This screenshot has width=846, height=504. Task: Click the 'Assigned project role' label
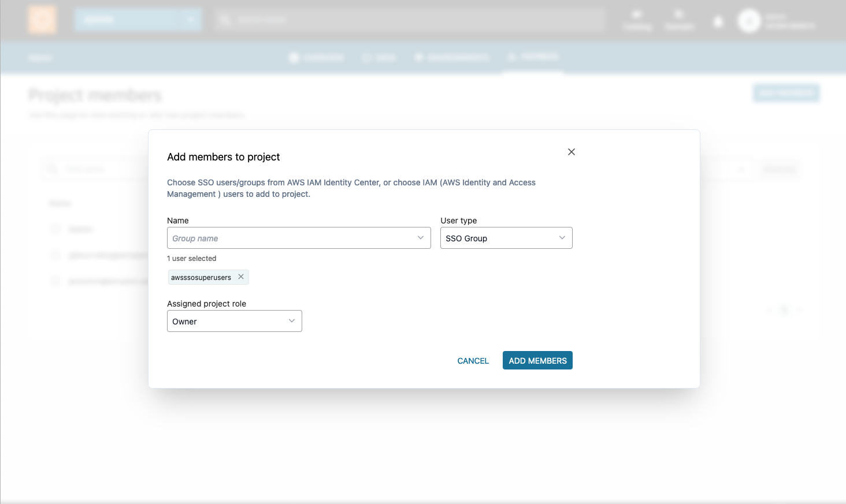(x=207, y=304)
